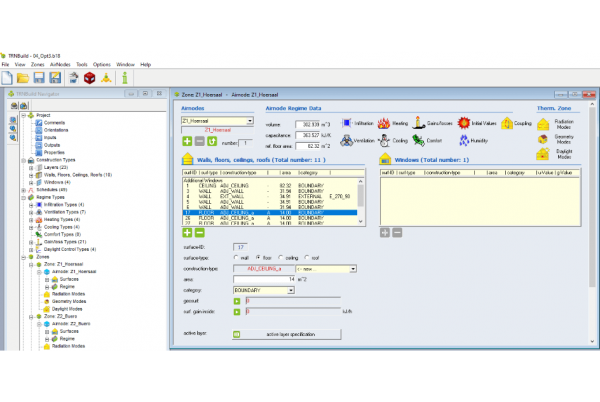This screenshot has width=600, height=402.
Task: Click the Cooling snowflake icon
Action: pos(388,141)
